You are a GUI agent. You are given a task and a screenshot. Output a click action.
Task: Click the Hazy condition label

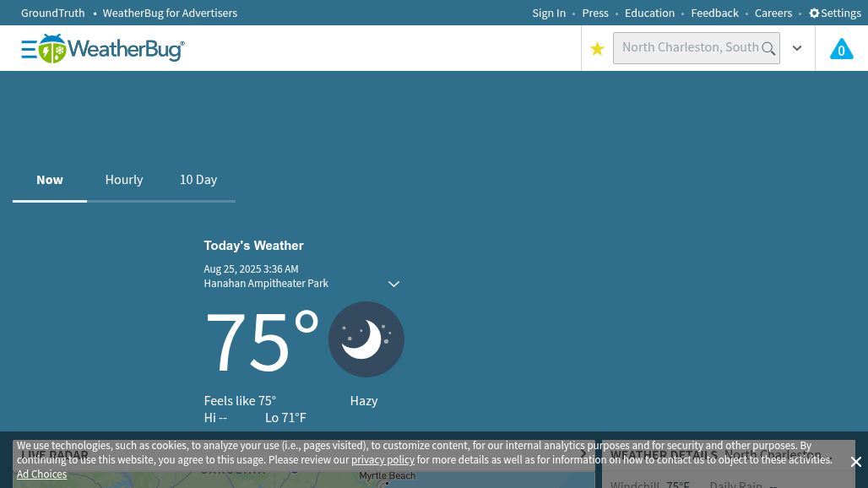pos(364,400)
